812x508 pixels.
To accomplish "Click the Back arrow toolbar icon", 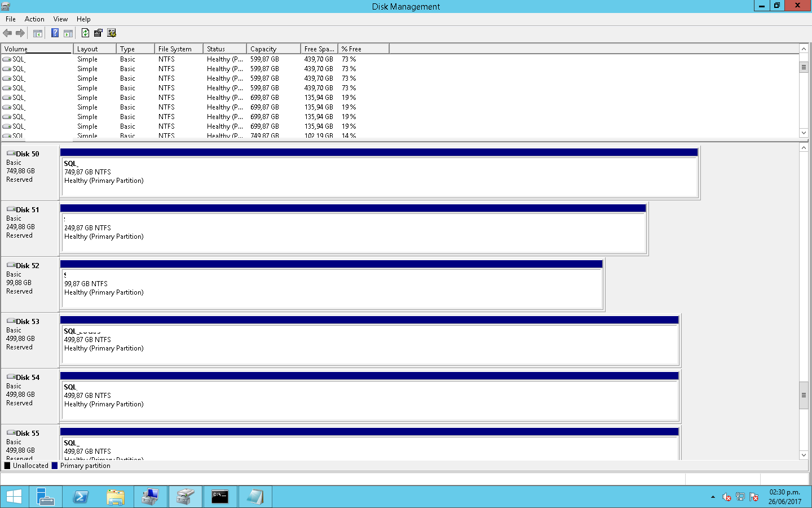I will tap(7, 33).
